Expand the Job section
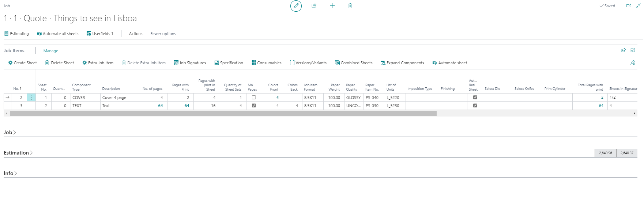644x198 pixels. pyautogui.click(x=10, y=133)
